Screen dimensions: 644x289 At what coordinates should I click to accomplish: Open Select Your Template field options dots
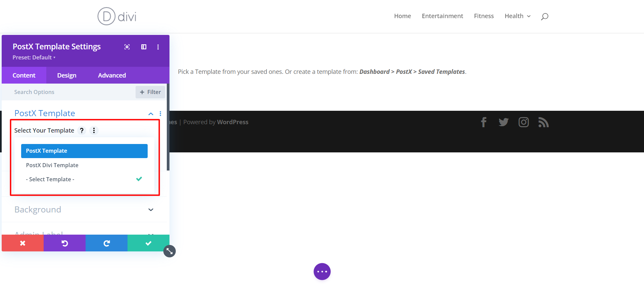point(94,130)
